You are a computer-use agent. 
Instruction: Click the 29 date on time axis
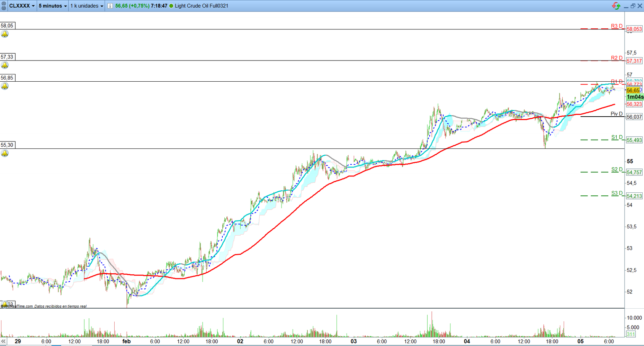click(18, 341)
